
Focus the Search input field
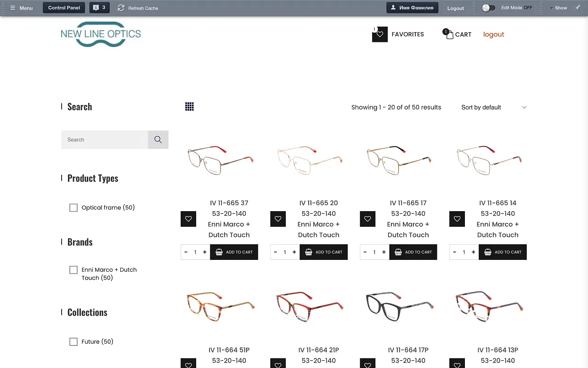pyautogui.click(x=105, y=140)
